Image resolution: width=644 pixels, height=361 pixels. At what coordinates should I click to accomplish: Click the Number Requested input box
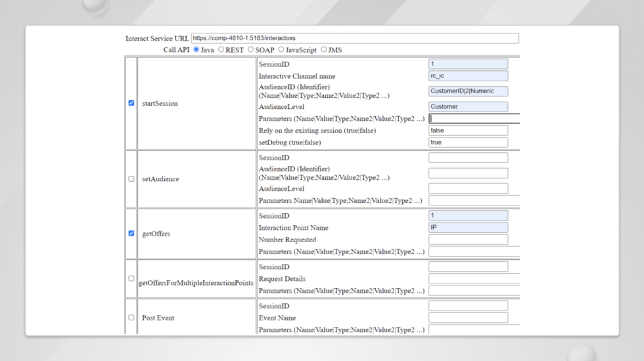pyautogui.click(x=468, y=240)
